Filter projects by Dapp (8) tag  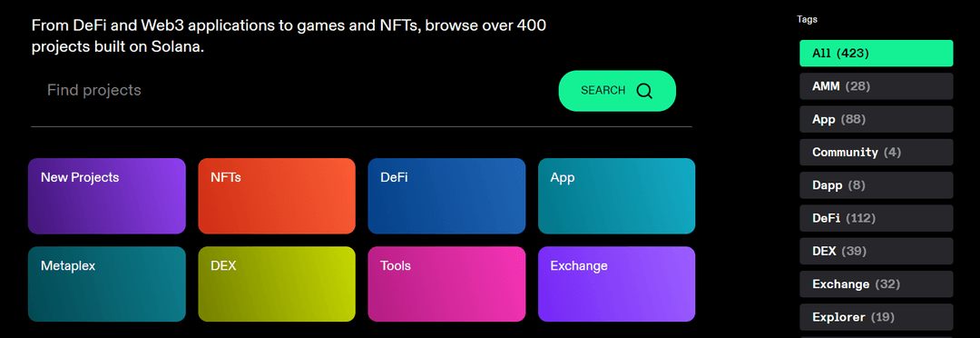(x=877, y=185)
